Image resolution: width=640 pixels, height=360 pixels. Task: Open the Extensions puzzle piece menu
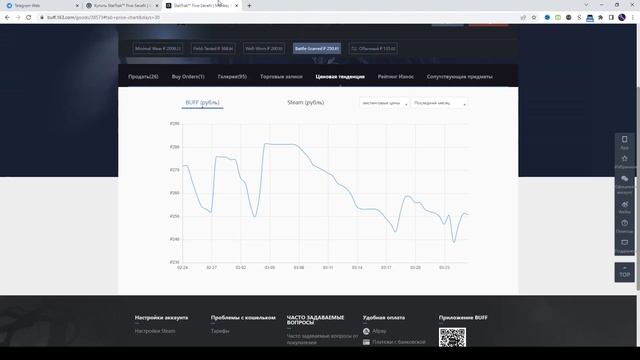point(600,18)
